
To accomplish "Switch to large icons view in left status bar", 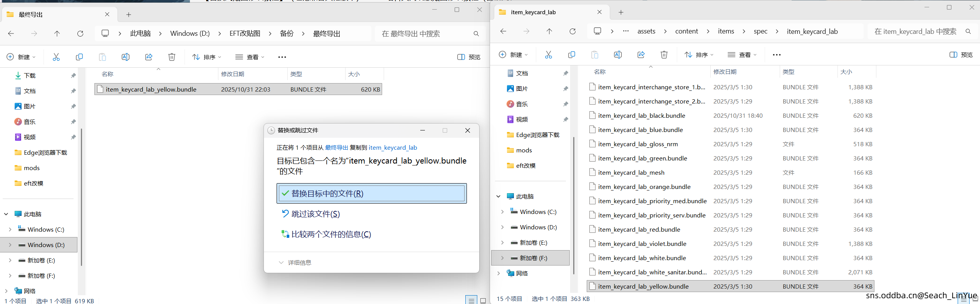I will [x=483, y=301].
